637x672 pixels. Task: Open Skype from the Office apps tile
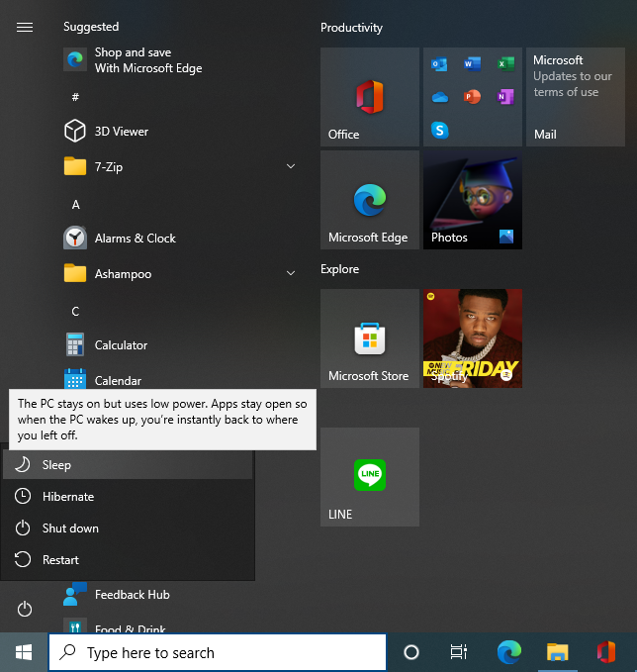click(439, 130)
